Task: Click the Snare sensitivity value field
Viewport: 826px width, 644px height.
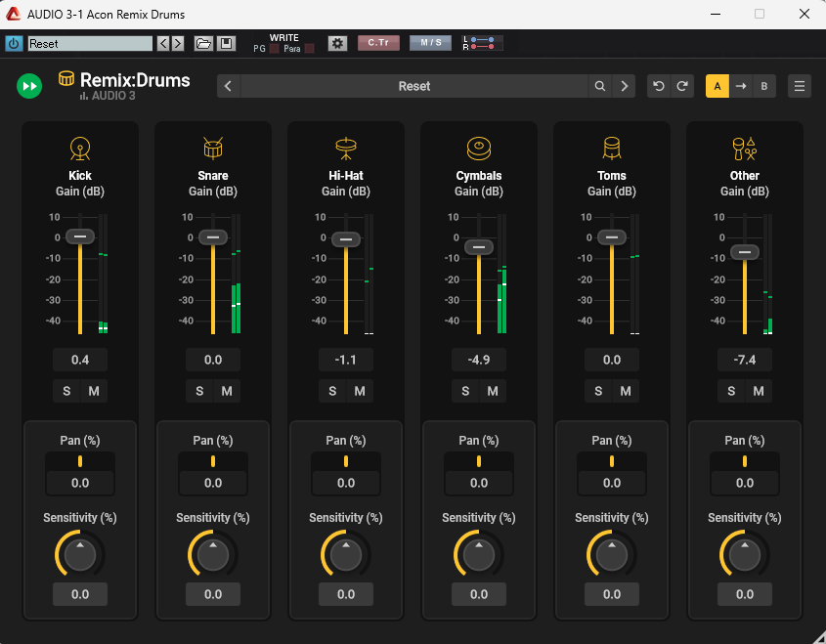Action: 213,594
